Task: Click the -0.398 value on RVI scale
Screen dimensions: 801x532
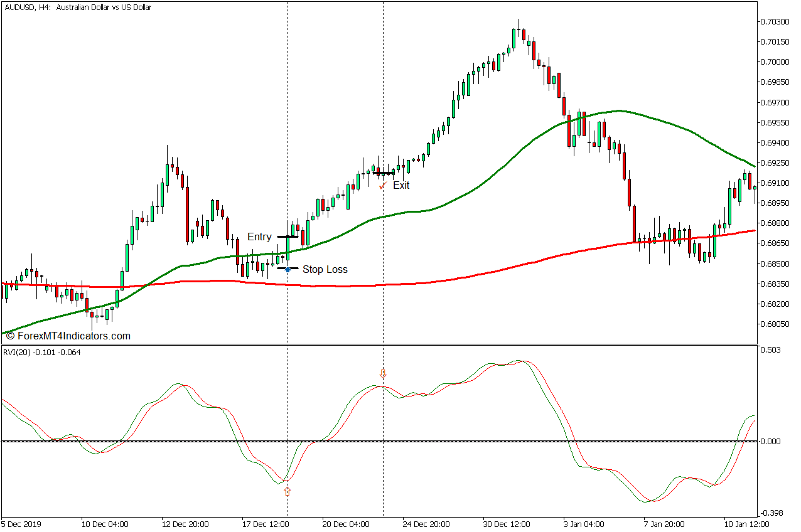Action: [773, 513]
